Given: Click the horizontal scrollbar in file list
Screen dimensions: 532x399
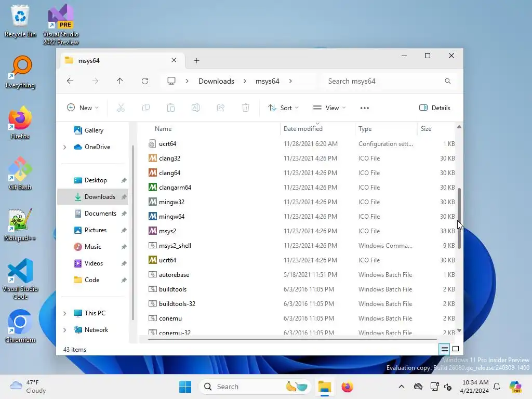Looking at the screenshot, I should pos(292,339).
